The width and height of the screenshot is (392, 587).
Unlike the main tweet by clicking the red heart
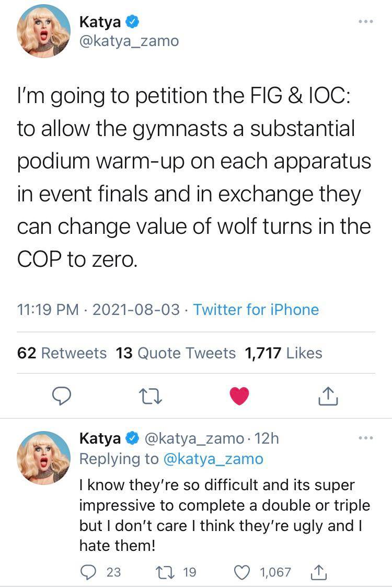click(x=239, y=395)
